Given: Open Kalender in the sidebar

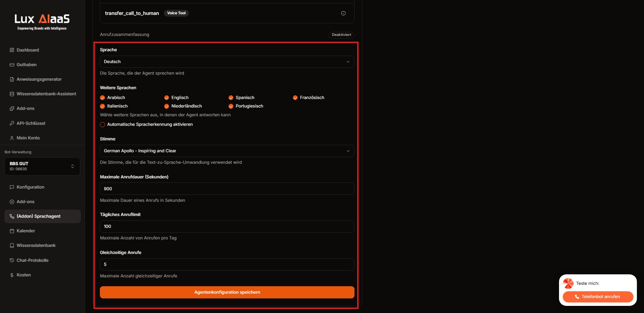Looking at the screenshot, I should click(42, 231).
